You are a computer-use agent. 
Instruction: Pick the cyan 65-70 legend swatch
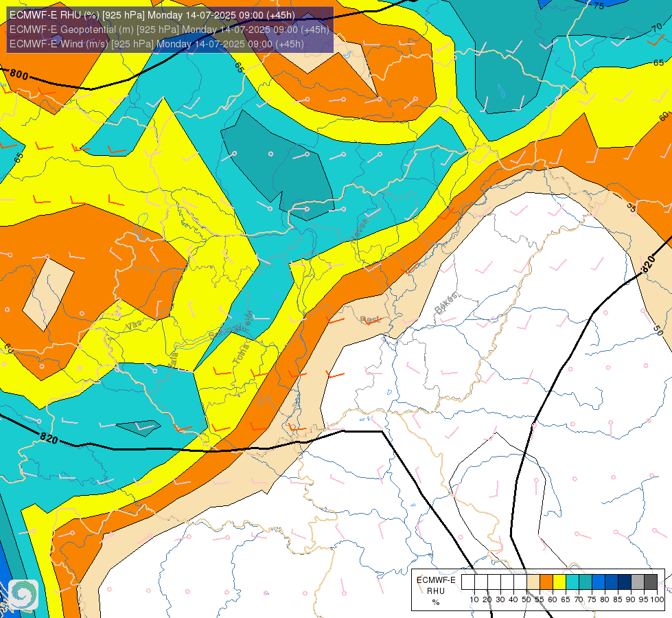[572, 582]
